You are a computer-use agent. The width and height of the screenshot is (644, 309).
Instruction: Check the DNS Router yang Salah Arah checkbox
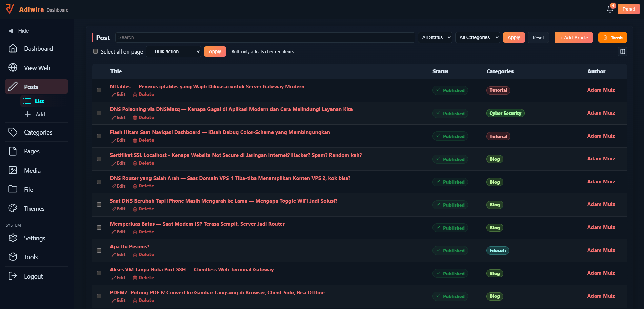pos(99,182)
